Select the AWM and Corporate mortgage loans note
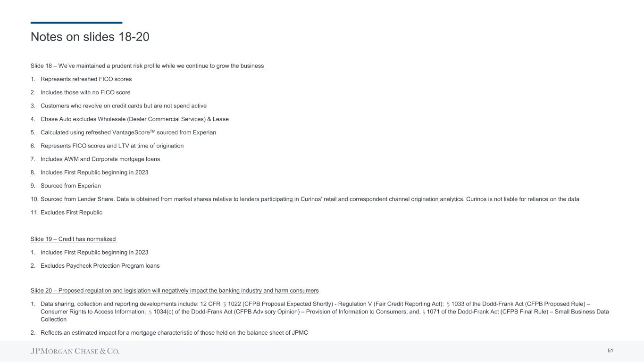 coord(100,159)
